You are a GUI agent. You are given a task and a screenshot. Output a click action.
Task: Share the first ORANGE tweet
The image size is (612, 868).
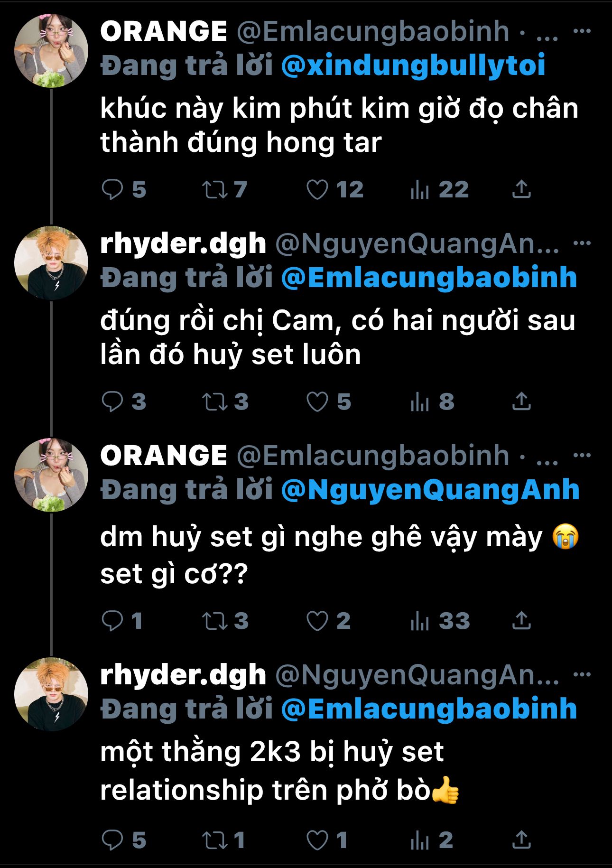point(521,189)
